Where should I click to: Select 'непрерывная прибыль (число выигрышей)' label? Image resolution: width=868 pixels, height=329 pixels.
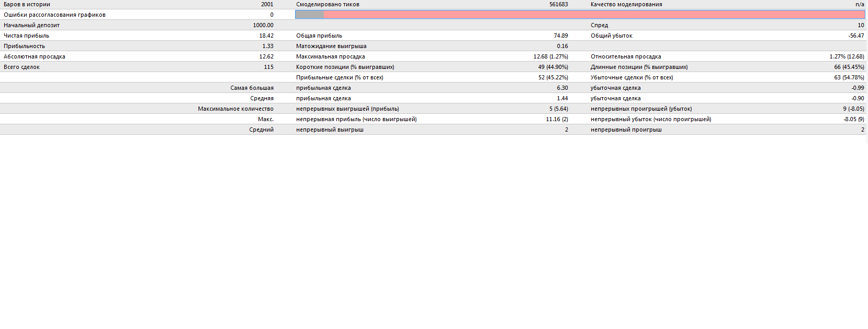coord(356,119)
